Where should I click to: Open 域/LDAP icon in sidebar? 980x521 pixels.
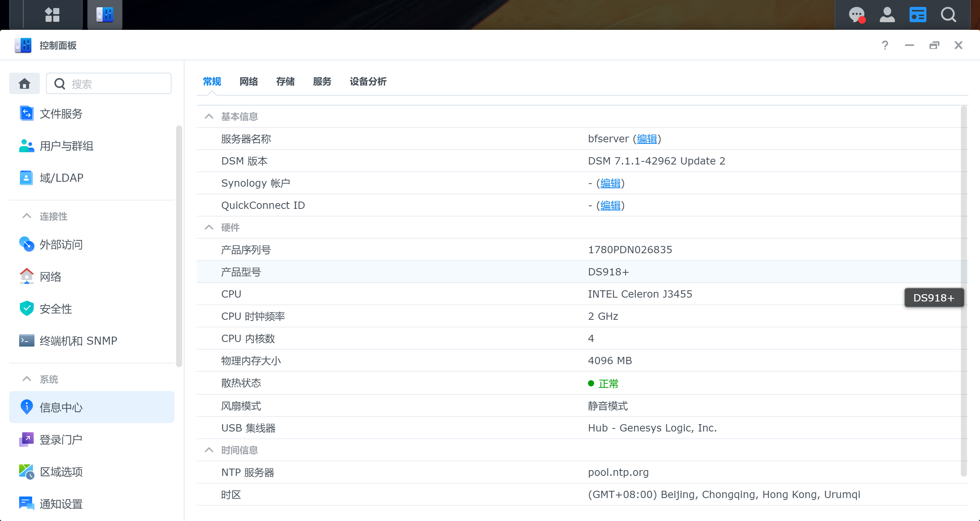point(26,177)
